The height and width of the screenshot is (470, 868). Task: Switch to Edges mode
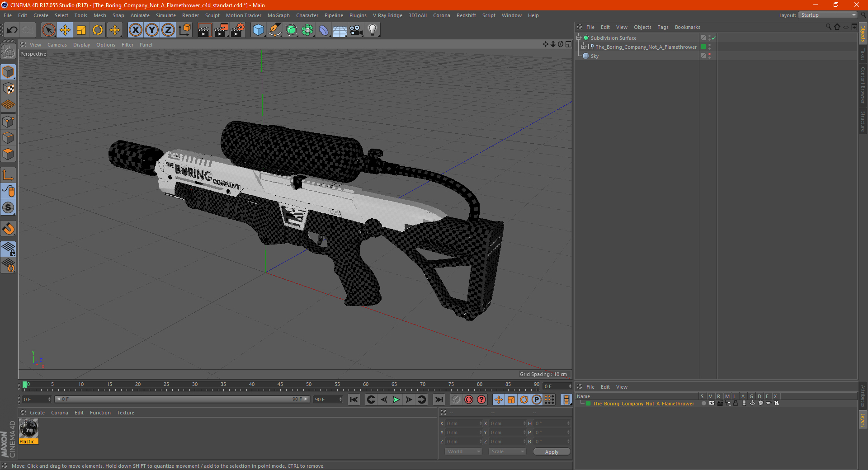8,138
